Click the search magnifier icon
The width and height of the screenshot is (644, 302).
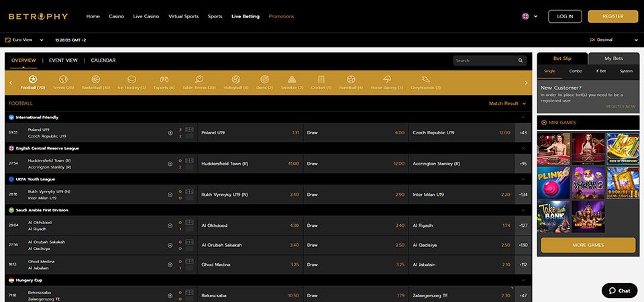click(x=521, y=60)
